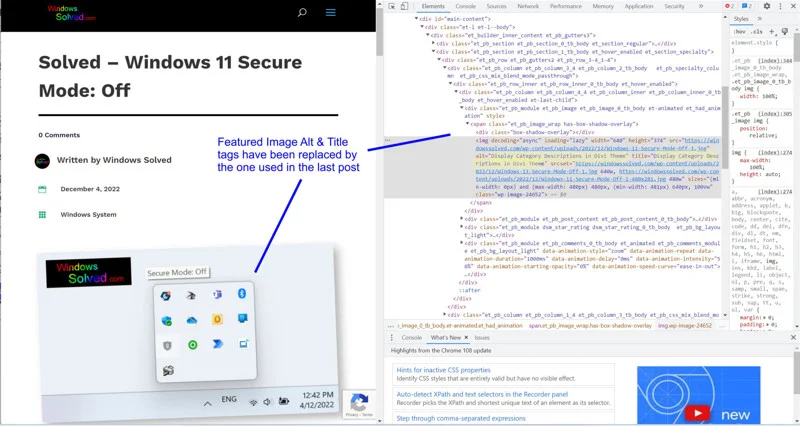Toggle the :hov element state button
The image size is (800, 426).
pyautogui.click(x=739, y=32)
